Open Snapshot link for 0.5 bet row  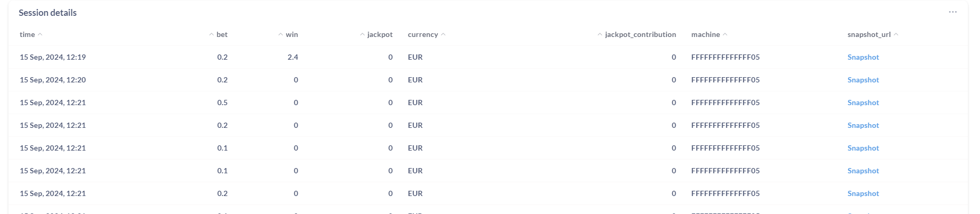[863, 103]
